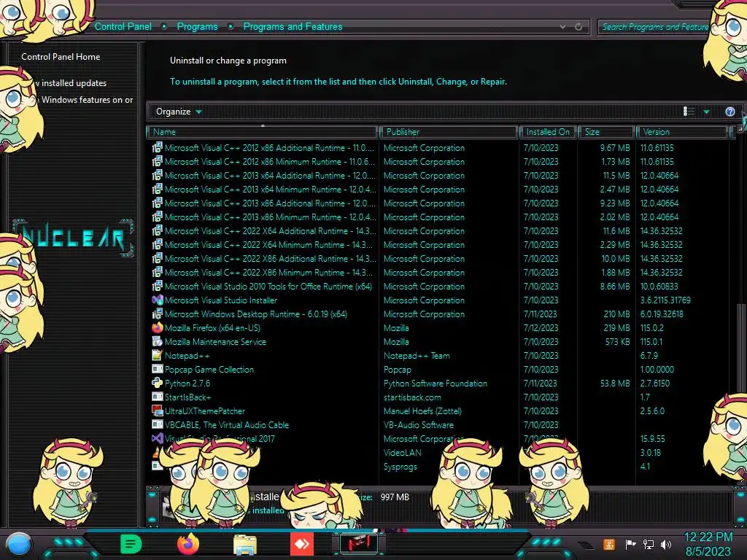This screenshot has width=747, height=560.
Task: Click the UltraUXThemePatcher program icon
Action: (x=158, y=411)
